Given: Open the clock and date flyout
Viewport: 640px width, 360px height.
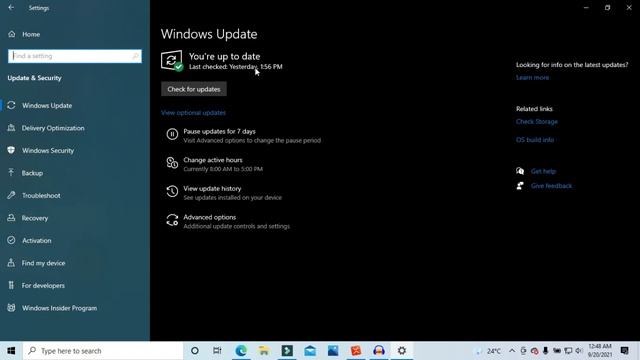Looking at the screenshot, I should (x=600, y=351).
